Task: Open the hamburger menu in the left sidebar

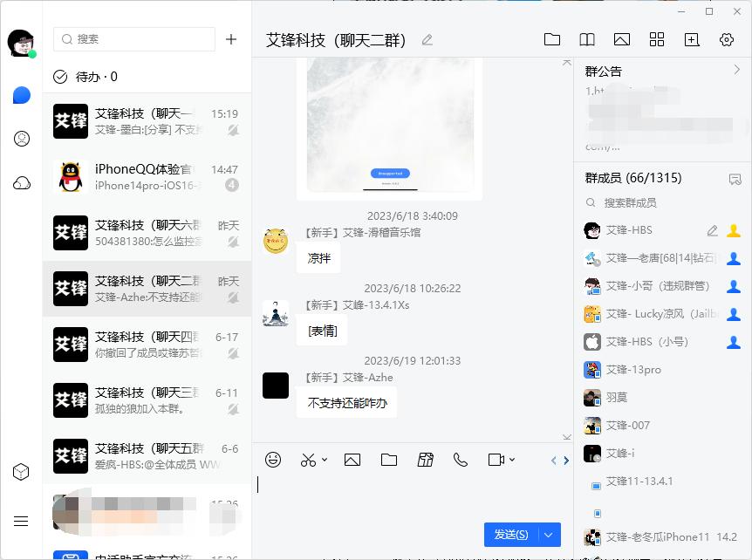Action: click(x=21, y=521)
